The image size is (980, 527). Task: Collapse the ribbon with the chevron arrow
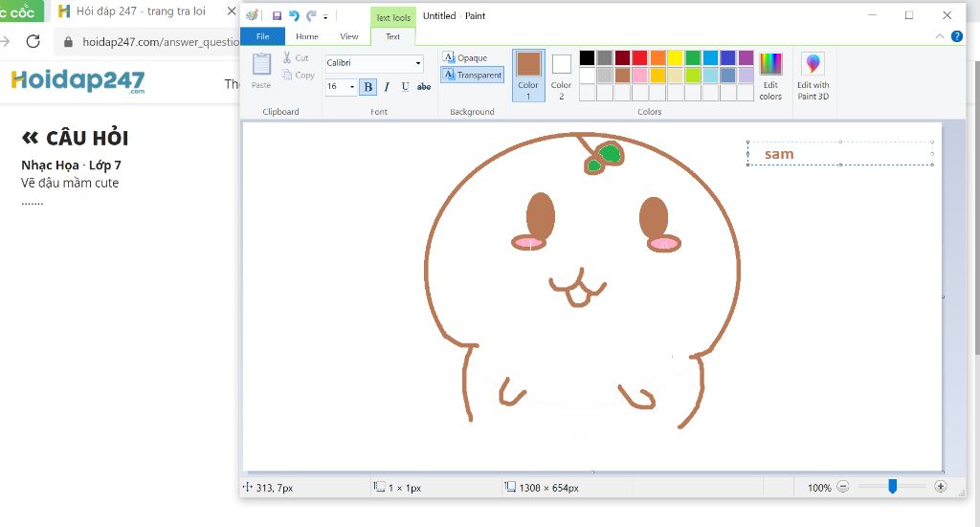tap(940, 36)
